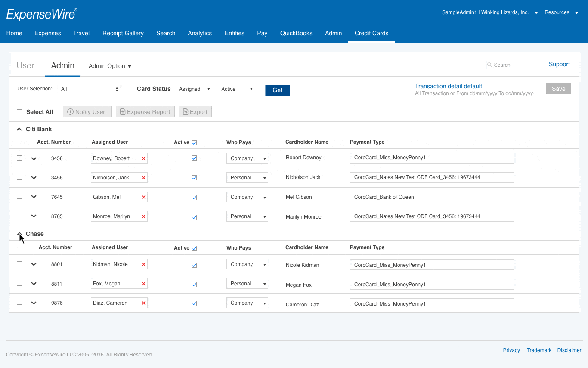Remove assigned user Downey, Robert with red X
The width and height of the screenshot is (588, 368).
click(x=144, y=158)
